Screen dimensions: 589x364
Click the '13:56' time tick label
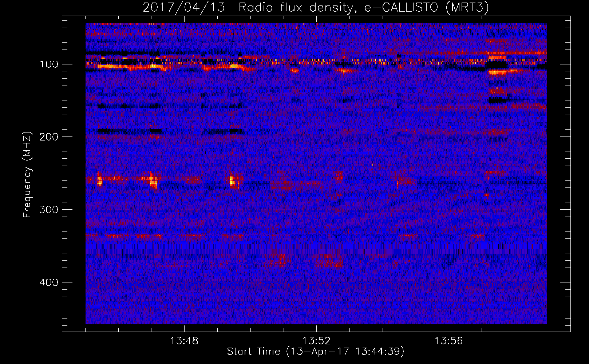448,341
